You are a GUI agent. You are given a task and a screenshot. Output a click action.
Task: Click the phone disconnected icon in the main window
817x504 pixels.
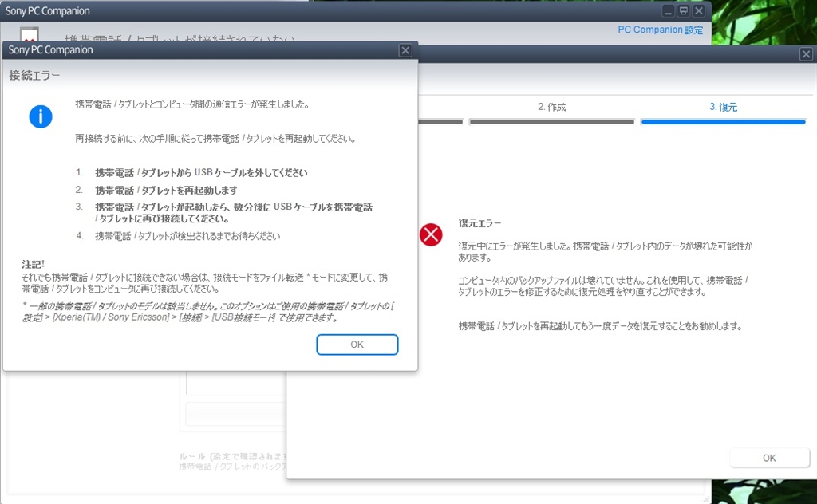(x=30, y=34)
